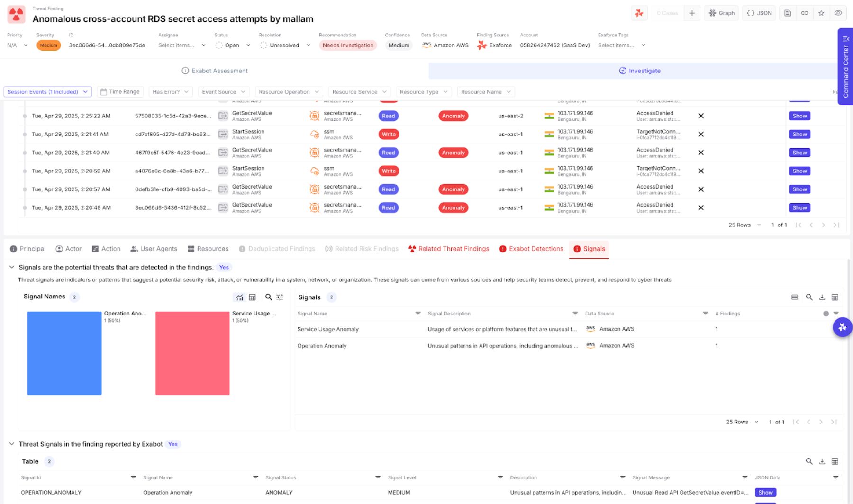The height and width of the screenshot is (504, 853).
Task: Open filter settings in the Signal Names panel
Action: [x=280, y=297]
